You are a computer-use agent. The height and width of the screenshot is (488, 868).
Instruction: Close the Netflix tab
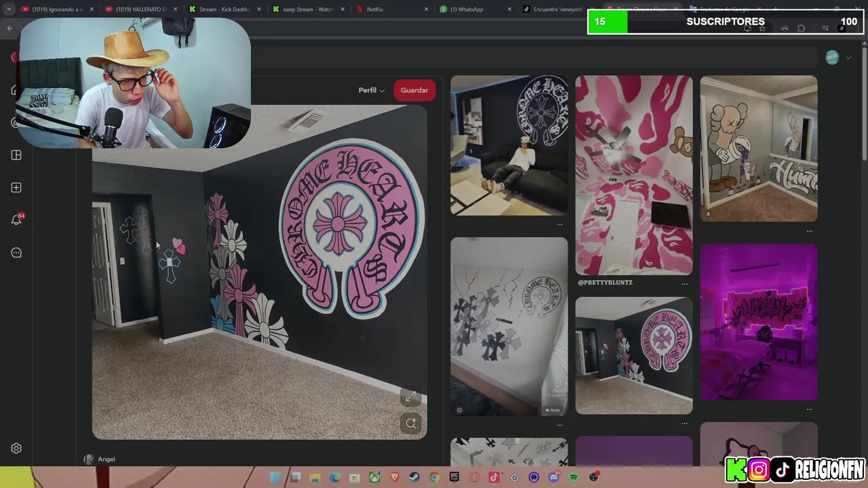426,9
